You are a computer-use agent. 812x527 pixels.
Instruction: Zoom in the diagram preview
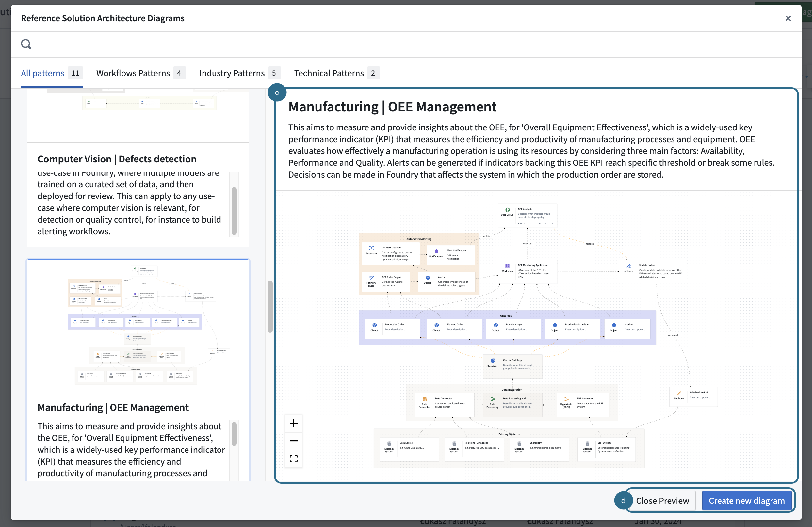[293, 423]
